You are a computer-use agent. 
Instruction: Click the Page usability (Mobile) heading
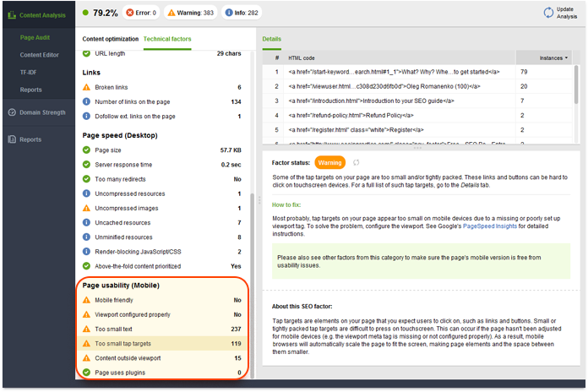point(121,285)
